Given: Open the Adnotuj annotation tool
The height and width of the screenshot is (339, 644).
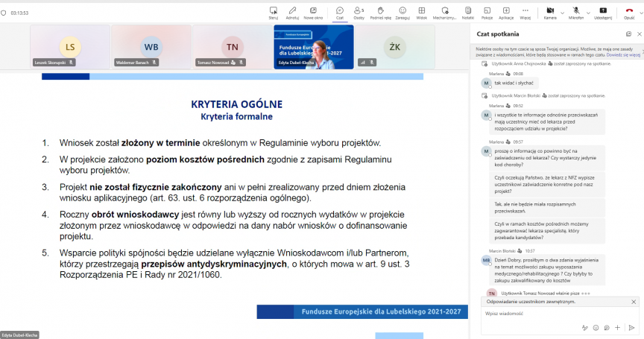Looking at the screenshot, I should pos(292,13).
